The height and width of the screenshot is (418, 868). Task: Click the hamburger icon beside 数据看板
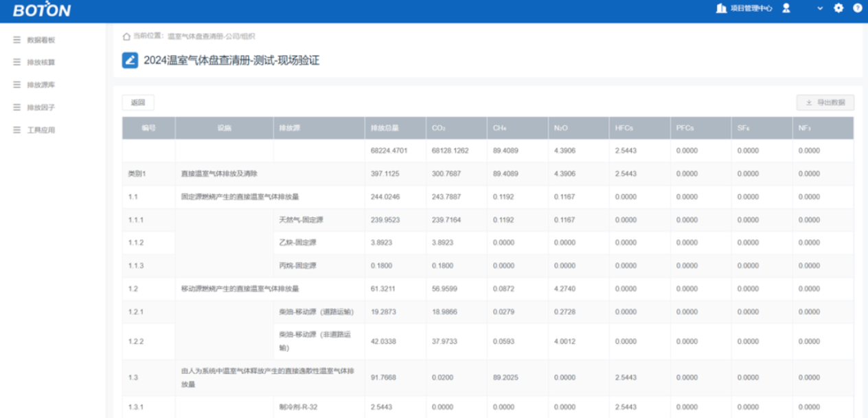(x=16, y=40)
